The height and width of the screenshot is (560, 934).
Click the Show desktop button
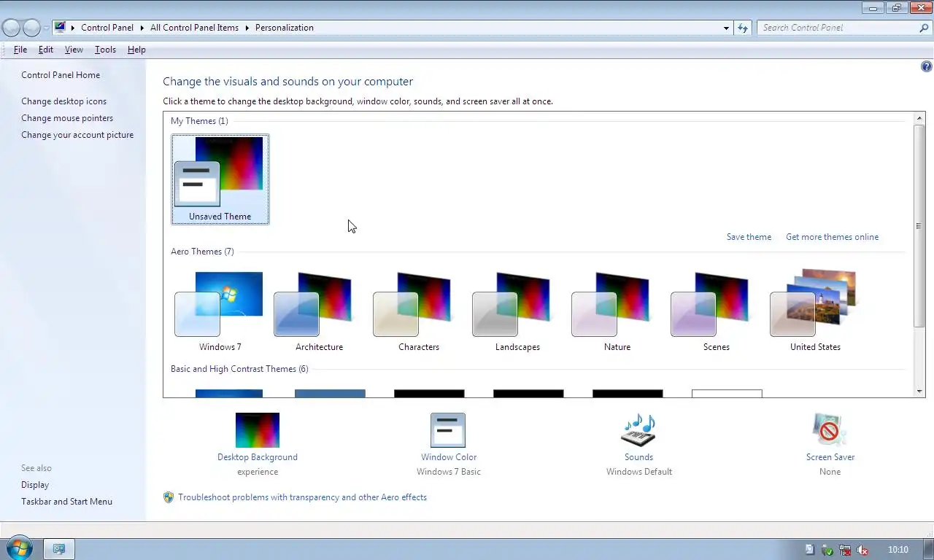(928, 549)
